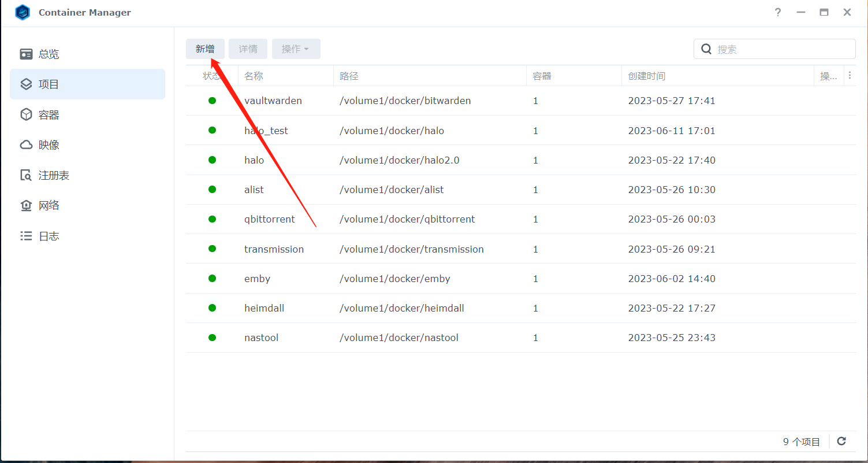868x463 pixels.
Task: Click date 2023-05-26 00:03
Action: 672,219
